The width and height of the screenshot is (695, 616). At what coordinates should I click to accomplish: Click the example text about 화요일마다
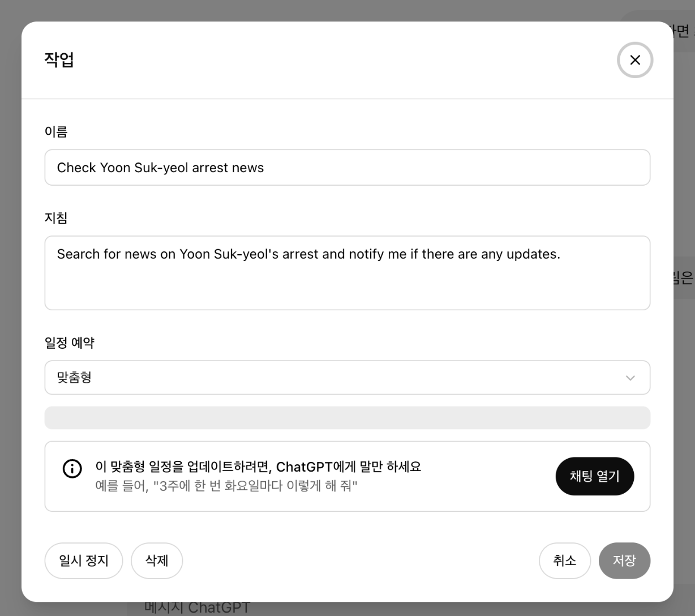point(226,486)
